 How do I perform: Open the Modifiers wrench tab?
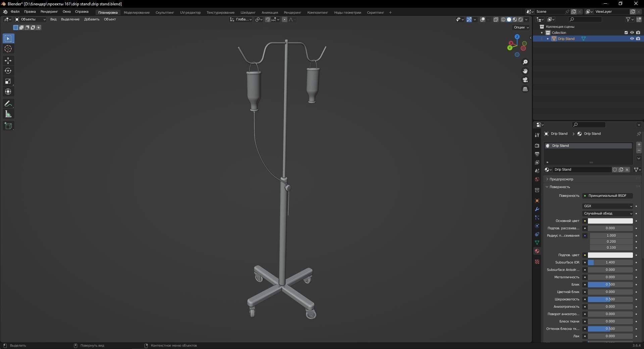537,209
